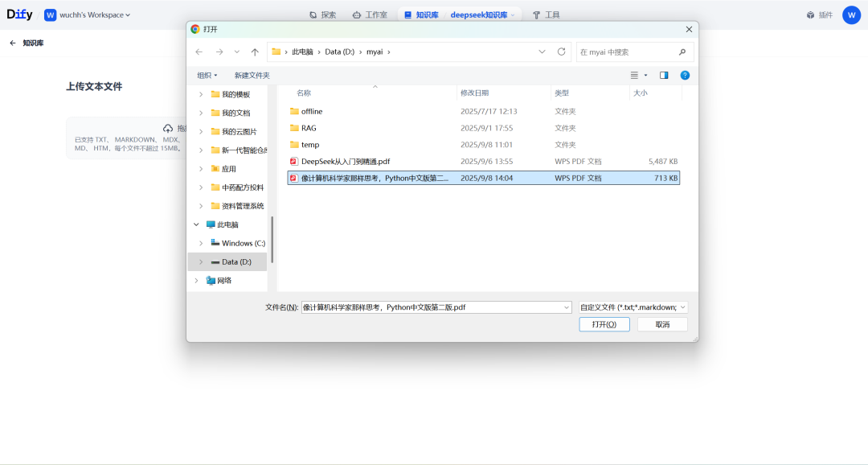
Task: Change view layout icon
Action: (x=634, y=76)
